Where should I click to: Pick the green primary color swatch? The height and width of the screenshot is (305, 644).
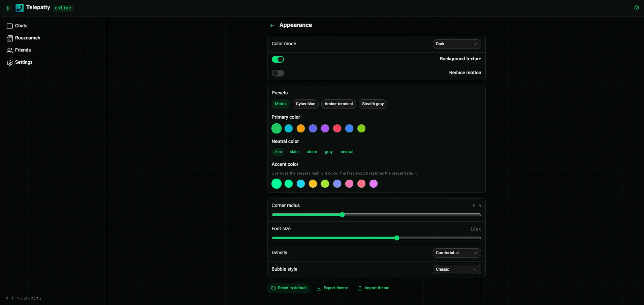[277, 128]
